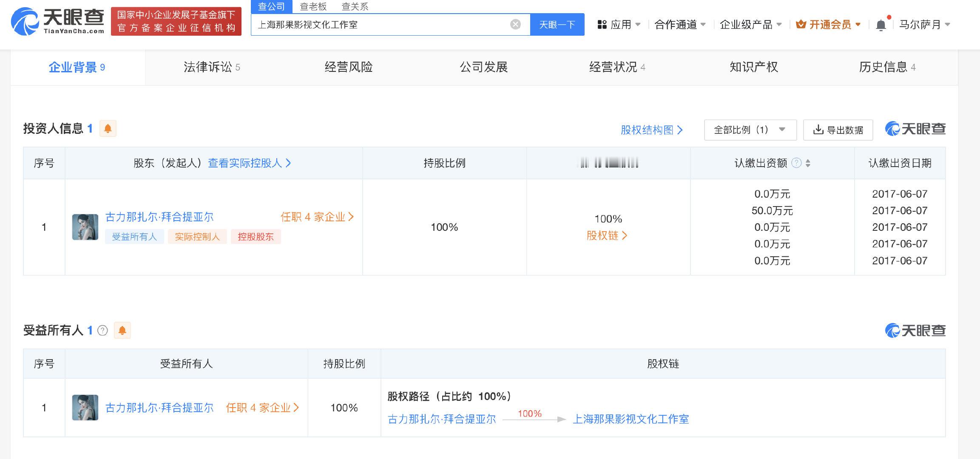Click the 导出数据 export button
The width and height of the screenshot is (980, 459).
click(x=838, y=130)
